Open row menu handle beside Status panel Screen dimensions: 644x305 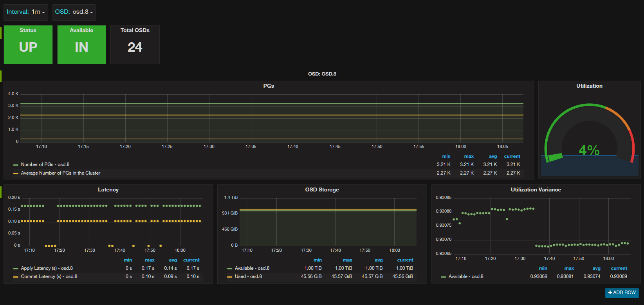[x=1, y=32]
